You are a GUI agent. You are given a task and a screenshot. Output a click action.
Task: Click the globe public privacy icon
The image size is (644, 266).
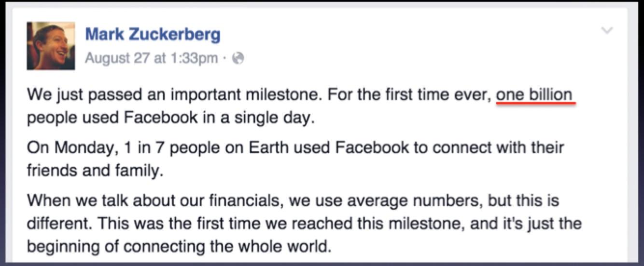pos(238,59)
